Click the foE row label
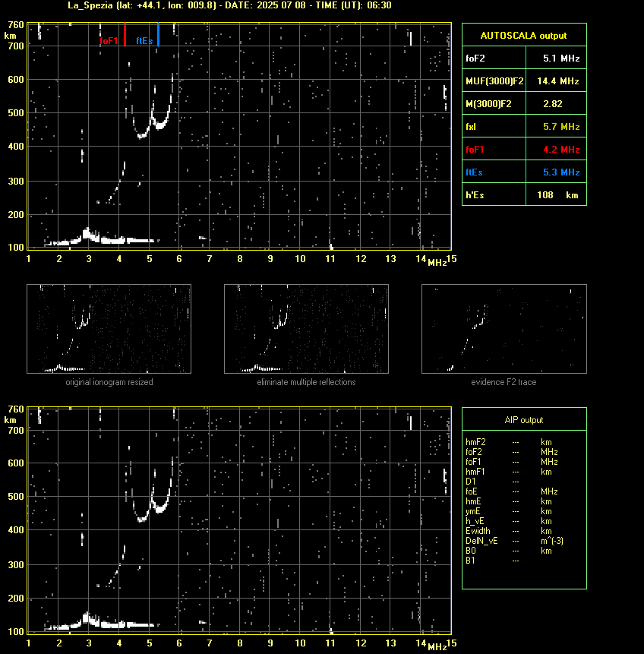 tap(472, 491)
